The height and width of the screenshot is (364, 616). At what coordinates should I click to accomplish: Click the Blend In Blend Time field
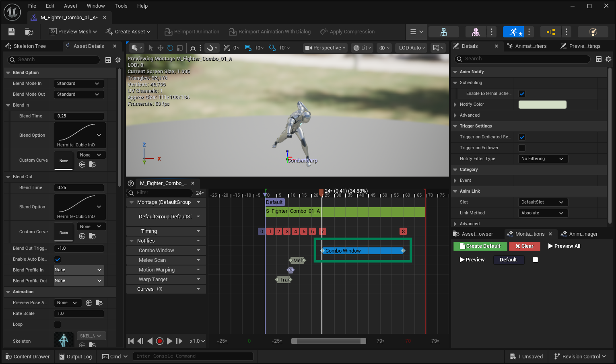coord(79,116)
